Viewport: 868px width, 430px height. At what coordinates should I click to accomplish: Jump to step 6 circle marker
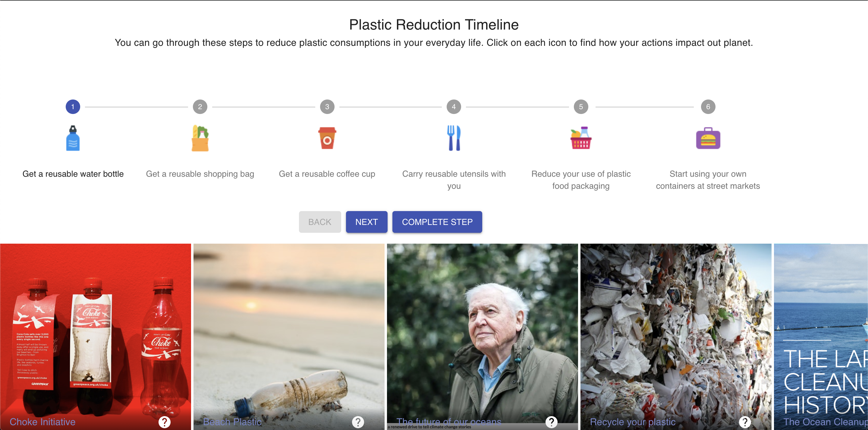(708, 107)
